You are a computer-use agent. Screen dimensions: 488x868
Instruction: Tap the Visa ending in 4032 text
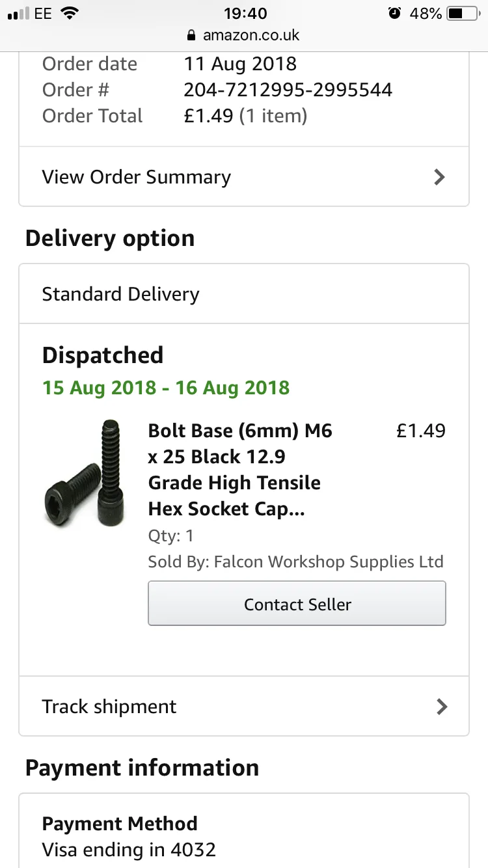pyautogui.click(x=129, y=850)
